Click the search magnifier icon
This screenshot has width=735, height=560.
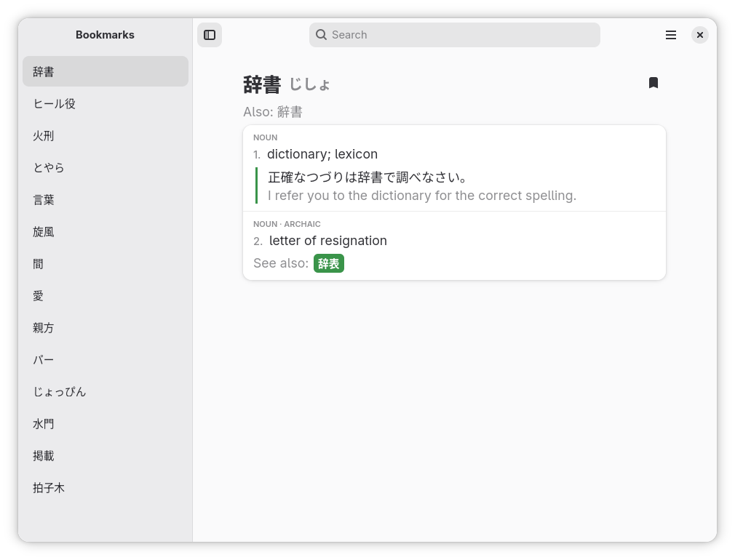(x=321, y=35)
